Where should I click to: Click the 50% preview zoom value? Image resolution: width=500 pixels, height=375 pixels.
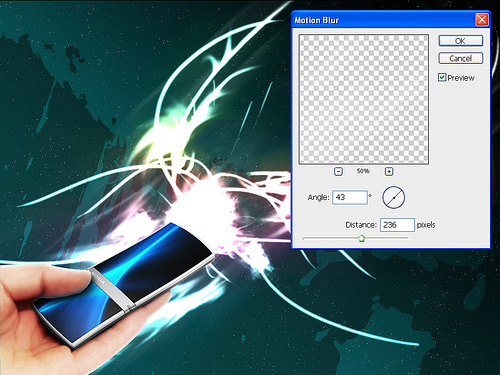tap(363, 171)
